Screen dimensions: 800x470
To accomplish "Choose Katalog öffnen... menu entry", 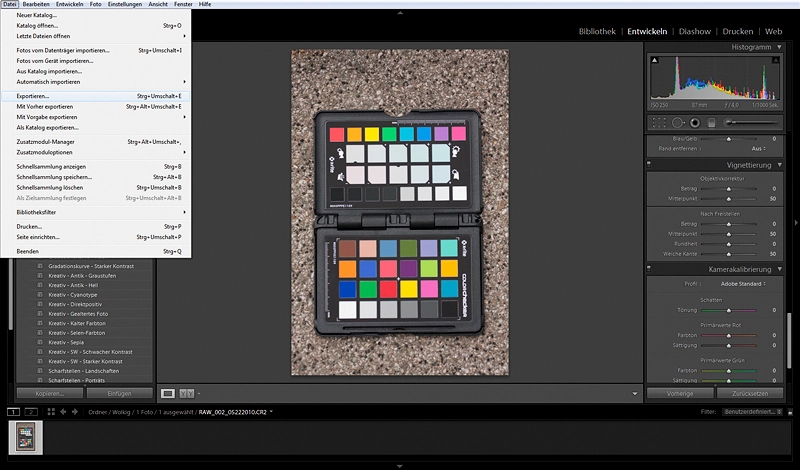I will (x=95, y=26).
